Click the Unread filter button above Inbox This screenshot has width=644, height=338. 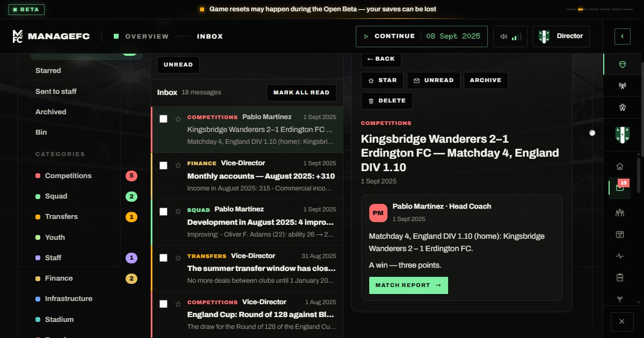pos(178,65)
